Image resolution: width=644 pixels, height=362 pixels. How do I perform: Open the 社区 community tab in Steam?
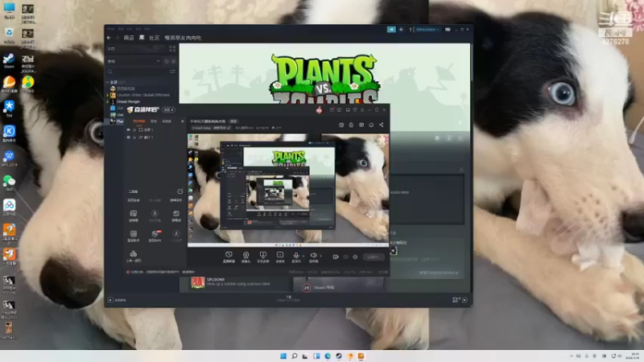pos(154,38)
